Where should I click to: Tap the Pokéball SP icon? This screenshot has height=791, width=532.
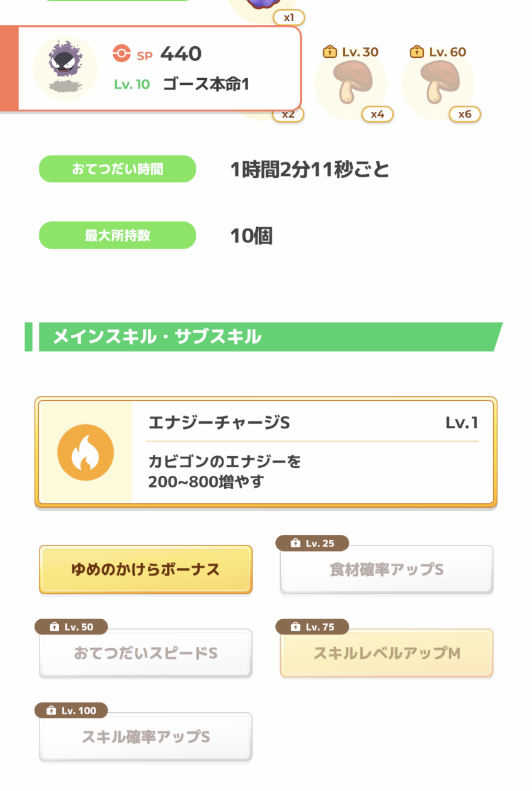pyautogui.click(x=122, y=54)
